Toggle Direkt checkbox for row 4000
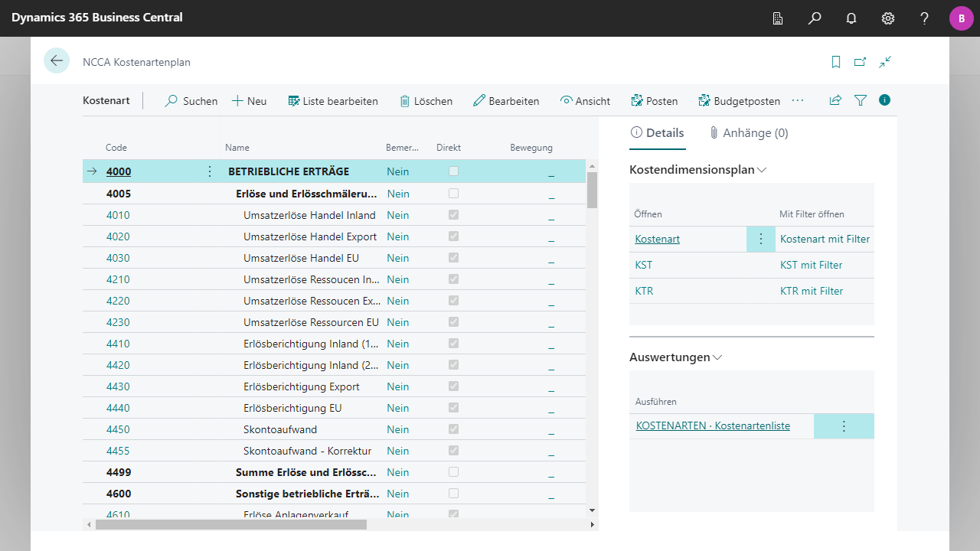Viewport: 980px width, 551px height. (454, 171)
